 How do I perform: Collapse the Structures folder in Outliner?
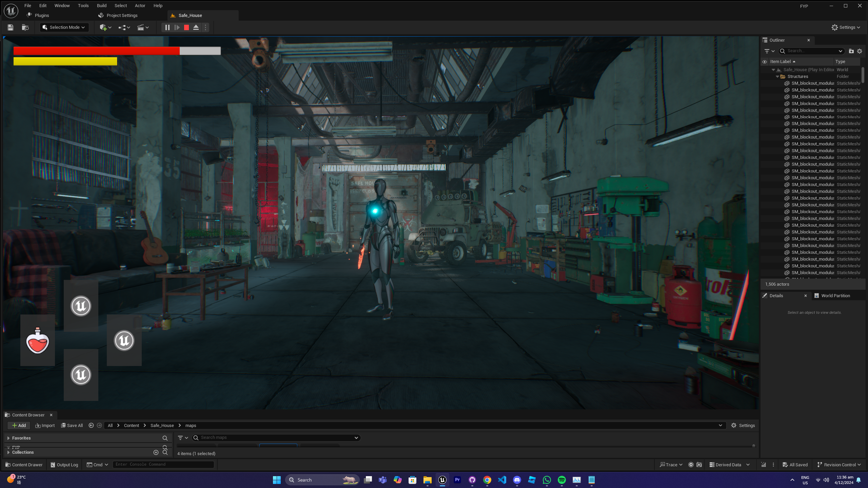pos(777,77)
